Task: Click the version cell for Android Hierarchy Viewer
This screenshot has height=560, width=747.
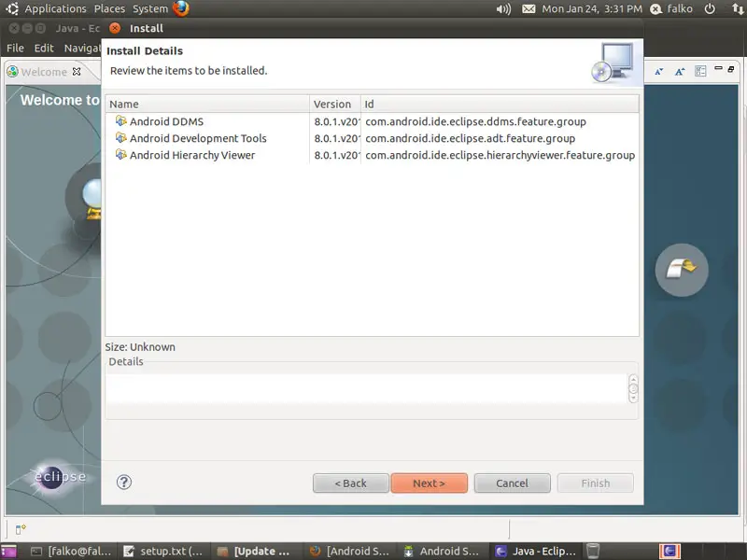Action: click(337, 155)
